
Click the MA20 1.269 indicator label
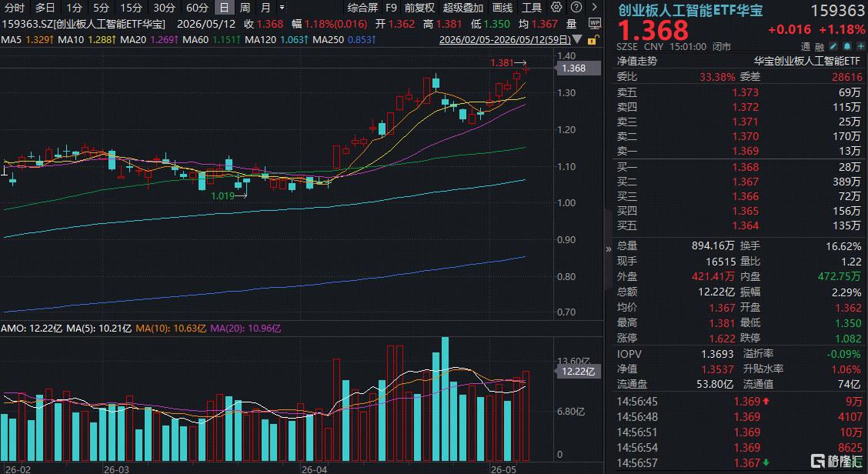point(149,40)
